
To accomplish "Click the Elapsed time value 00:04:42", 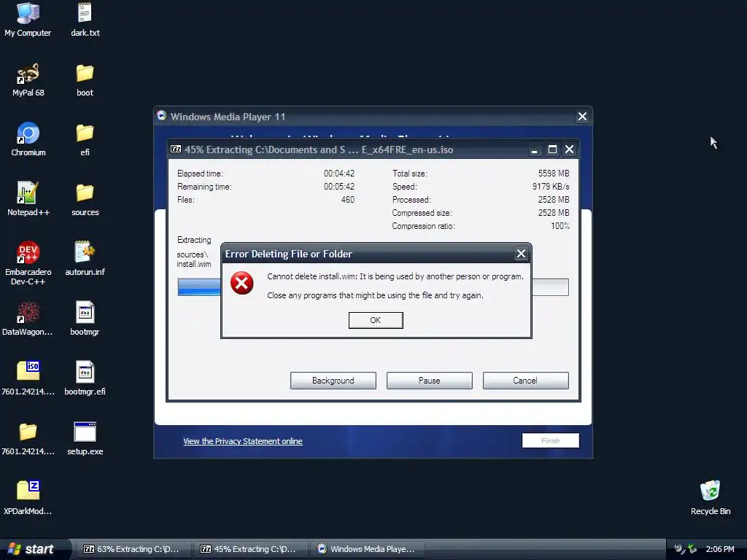I will [339, 174].
